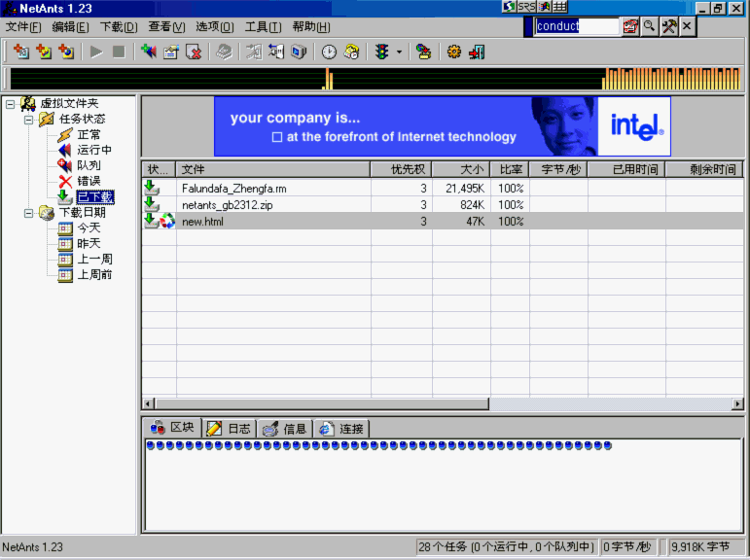
Task: Open dropdown arrow next to traffic light
Action: click(399, 52)
